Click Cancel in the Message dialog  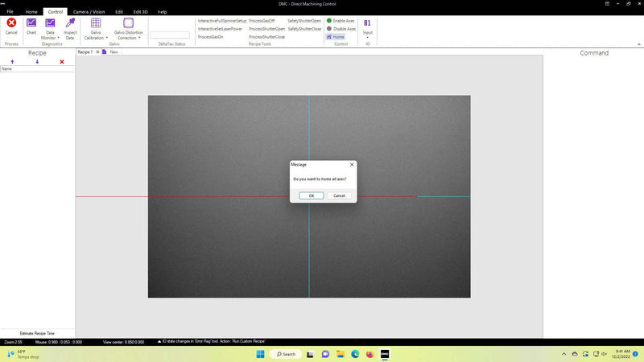coord(339,195)
